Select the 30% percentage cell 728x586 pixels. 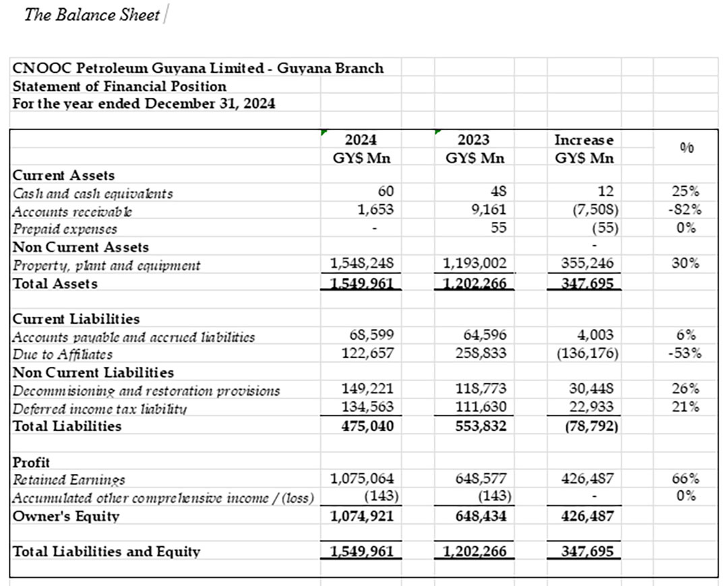click(686, 263)
